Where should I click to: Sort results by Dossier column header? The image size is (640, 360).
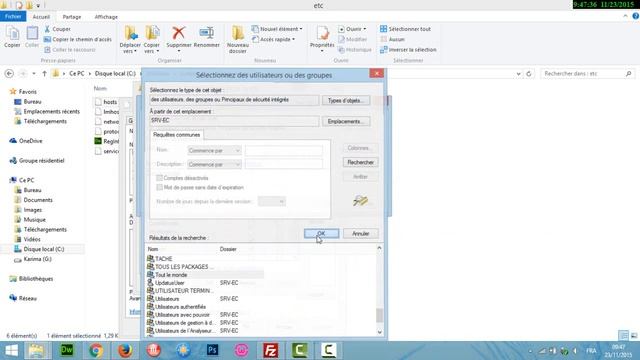coord(228,249)
